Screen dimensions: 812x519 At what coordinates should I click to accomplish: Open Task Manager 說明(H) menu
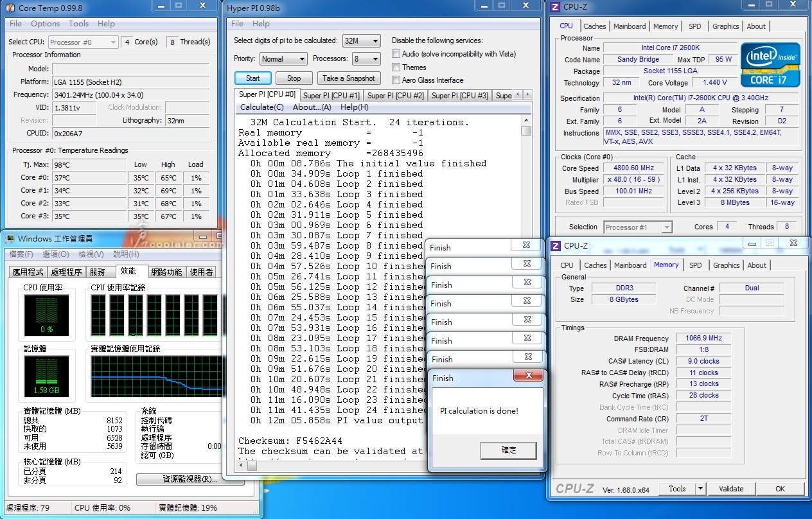125,254
